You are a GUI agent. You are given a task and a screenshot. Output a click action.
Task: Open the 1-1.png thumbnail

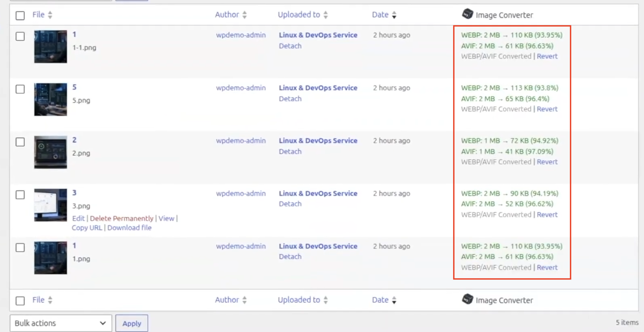pos(50,46)
